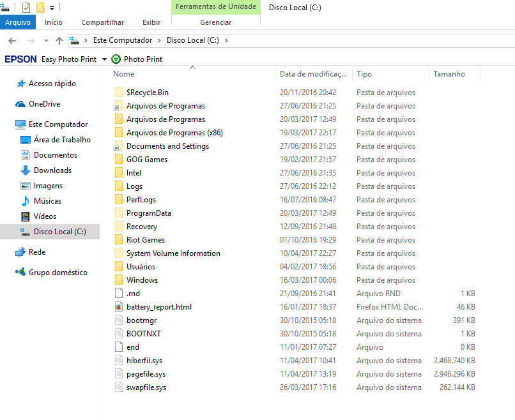This screenshot has height=420, width=515.
Task: Select Acesso rápido star icon in sidebar
Action: click(x=20, y=84)
